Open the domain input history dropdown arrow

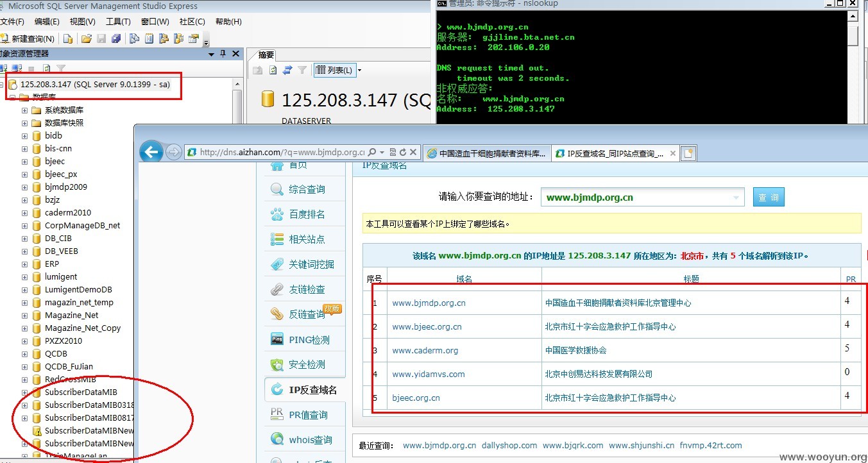[735, 198]
